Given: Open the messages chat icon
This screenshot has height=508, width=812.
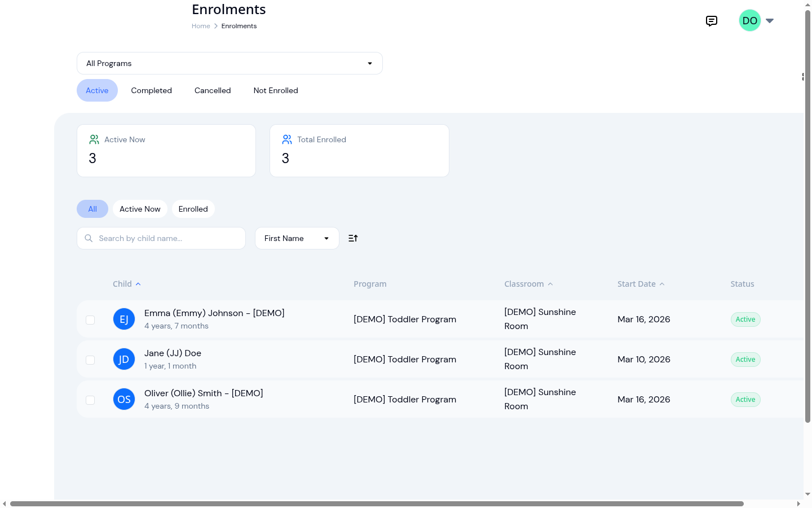Looking at the screenshot, I should tap(712, 21).
